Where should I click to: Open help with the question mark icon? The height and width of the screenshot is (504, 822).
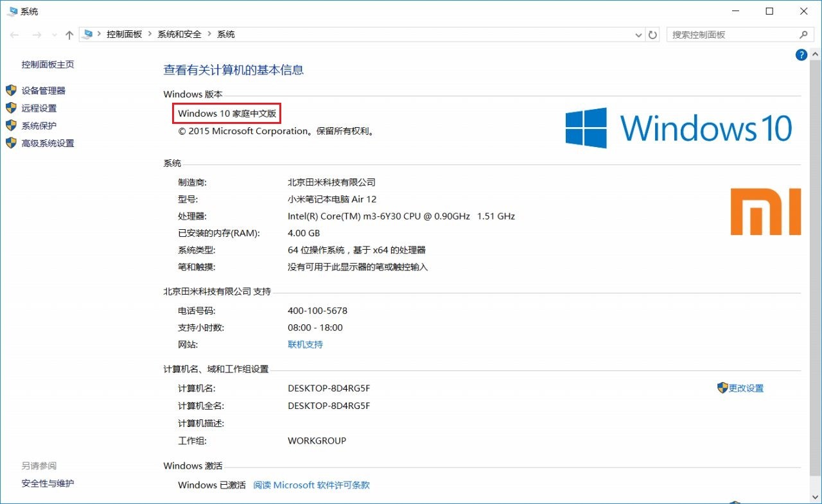click(x=801, y=55)
